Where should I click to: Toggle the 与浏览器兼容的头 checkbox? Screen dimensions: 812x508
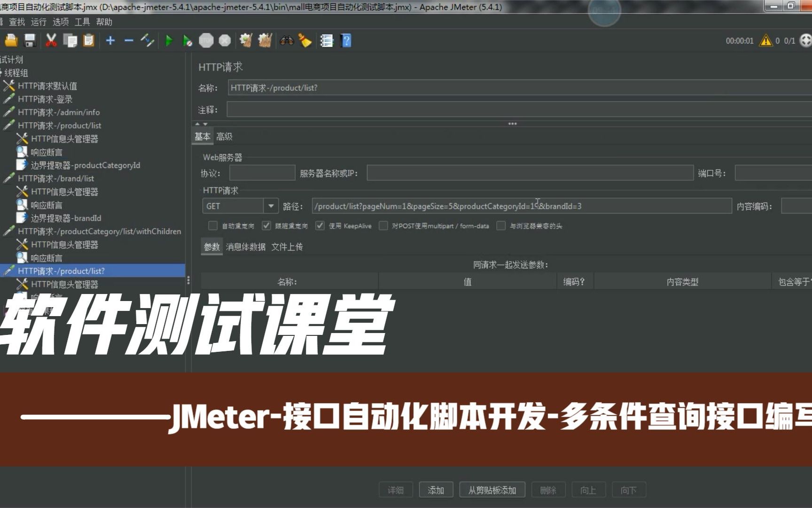point(501,226)
